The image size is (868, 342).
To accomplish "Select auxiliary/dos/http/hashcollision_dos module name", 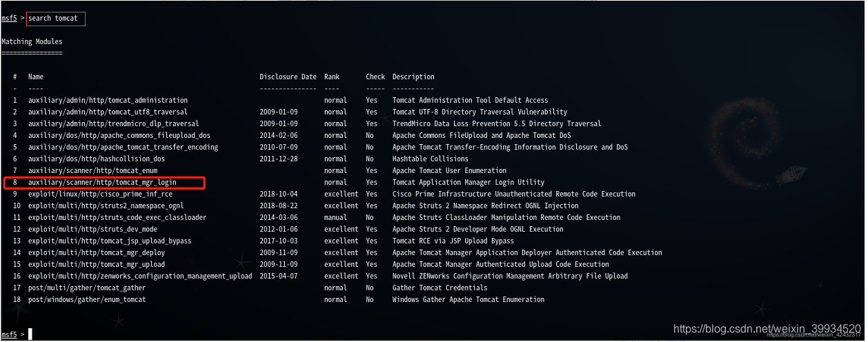I will (x=97, y=159).
